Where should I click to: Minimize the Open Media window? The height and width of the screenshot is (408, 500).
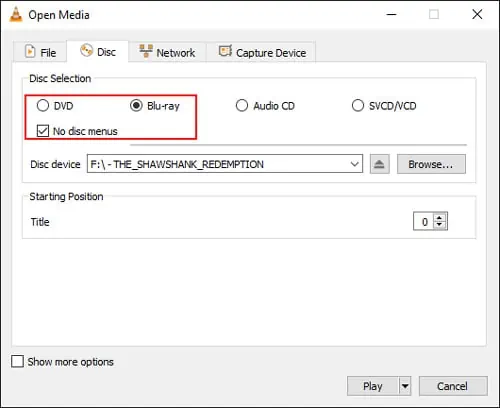(x=391, y=14)
